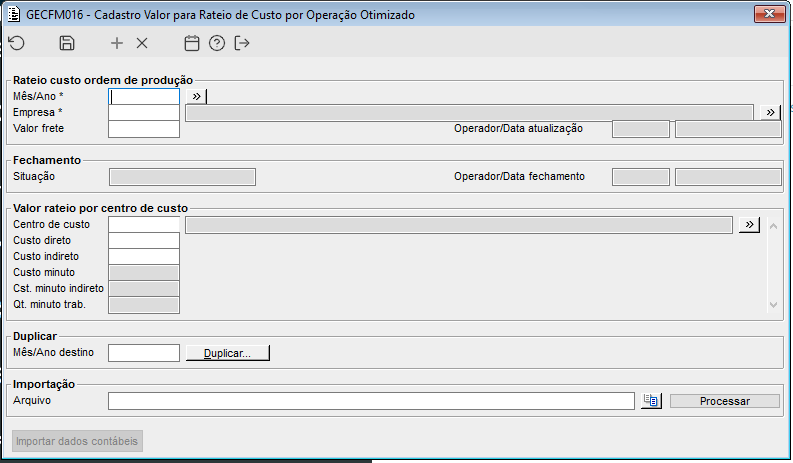793x463 pixels.
Task: Click the Valor frete input field
Action: (144, 129)
